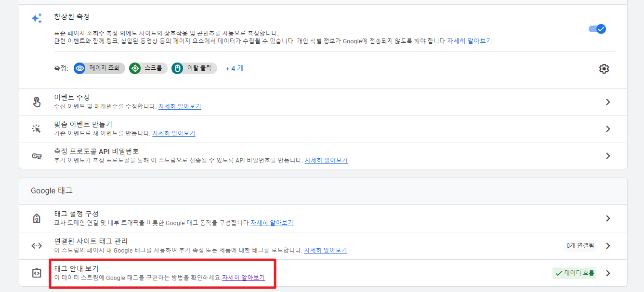The image size is (644, 292).
Task: Click the 스크롤 measurement chip icon
Action: pos(135,68)
